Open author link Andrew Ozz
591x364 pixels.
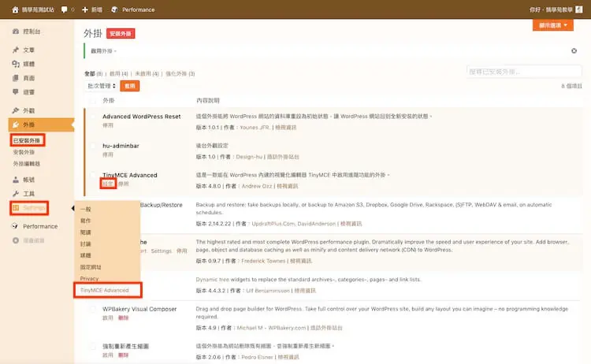[x=257, y=186]
